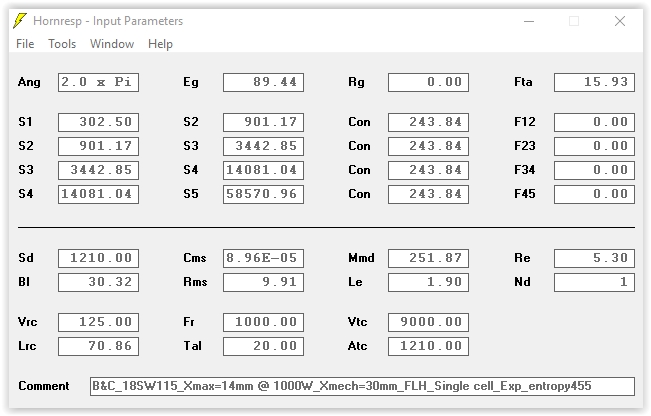The image size is (651, 416).
Task: Click the Vtc field with 9000.00
Action: click(428, 322)
